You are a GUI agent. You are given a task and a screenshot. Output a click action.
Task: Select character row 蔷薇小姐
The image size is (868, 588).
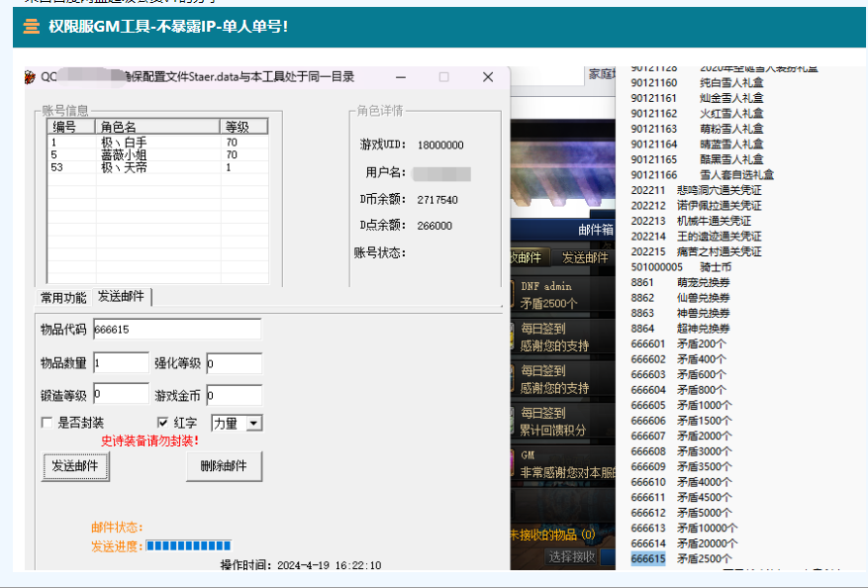123,155
